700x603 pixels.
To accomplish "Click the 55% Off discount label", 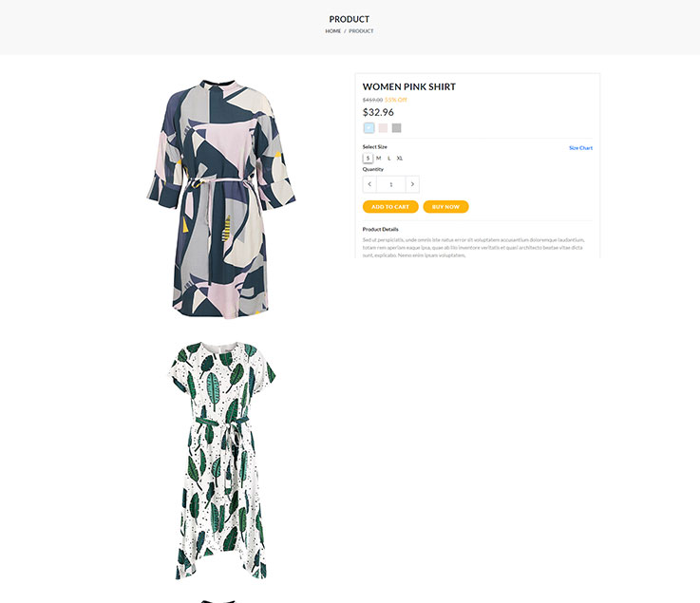I will click(395, 100).
